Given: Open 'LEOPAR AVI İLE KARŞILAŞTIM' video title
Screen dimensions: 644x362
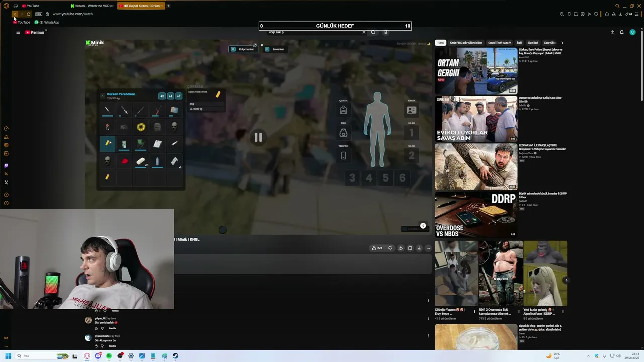Looking at the screenshot, I should [542, 147].
